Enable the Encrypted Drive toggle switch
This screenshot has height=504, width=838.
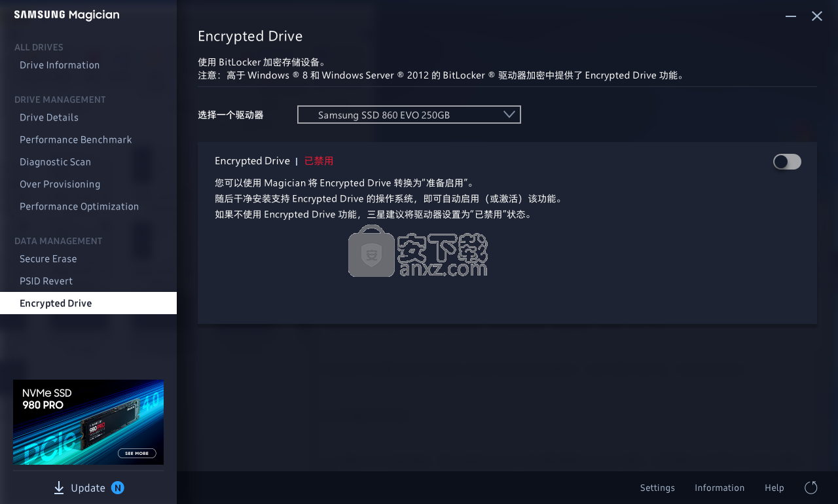pyautogui.click(x=787, y=162)
